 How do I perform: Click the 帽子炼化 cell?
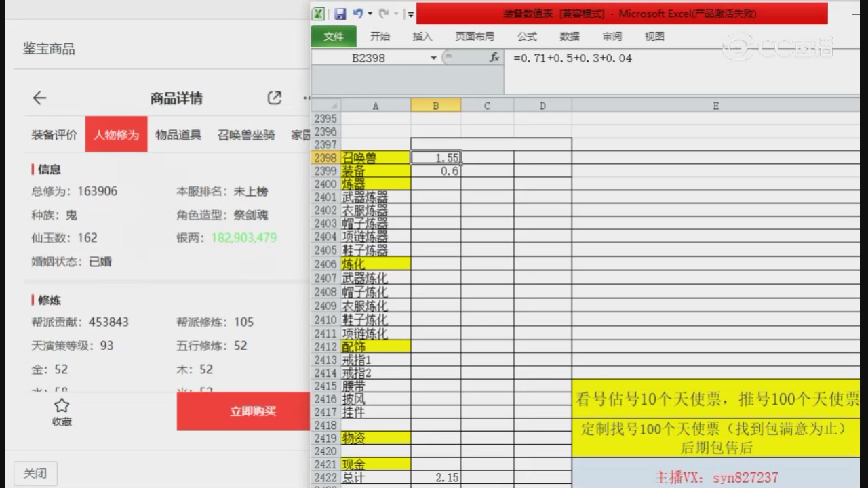click(376, 291)
